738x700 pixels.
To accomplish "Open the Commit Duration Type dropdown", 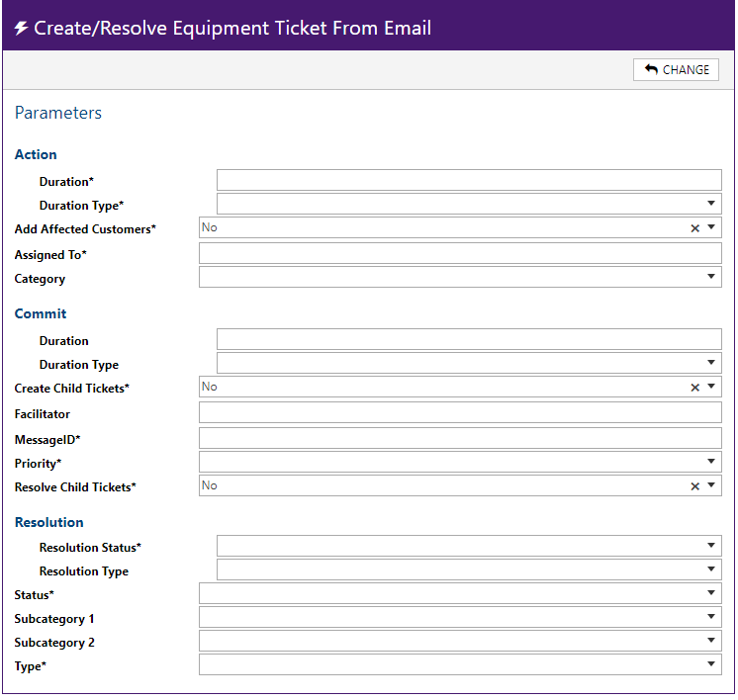I will coord(469,363).
